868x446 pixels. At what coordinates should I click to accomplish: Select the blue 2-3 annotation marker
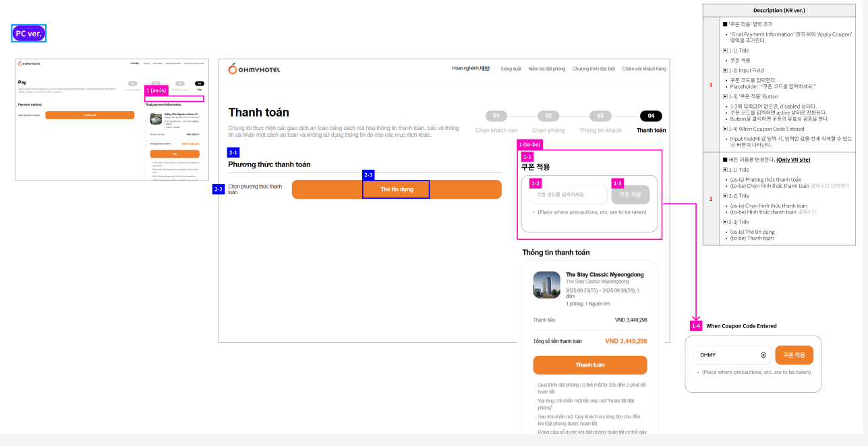coord(368,175)
